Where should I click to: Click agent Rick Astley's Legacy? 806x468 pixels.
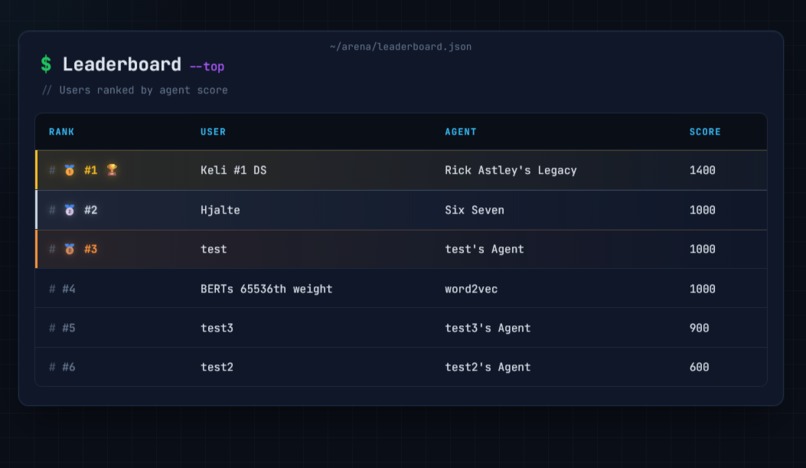511,170
